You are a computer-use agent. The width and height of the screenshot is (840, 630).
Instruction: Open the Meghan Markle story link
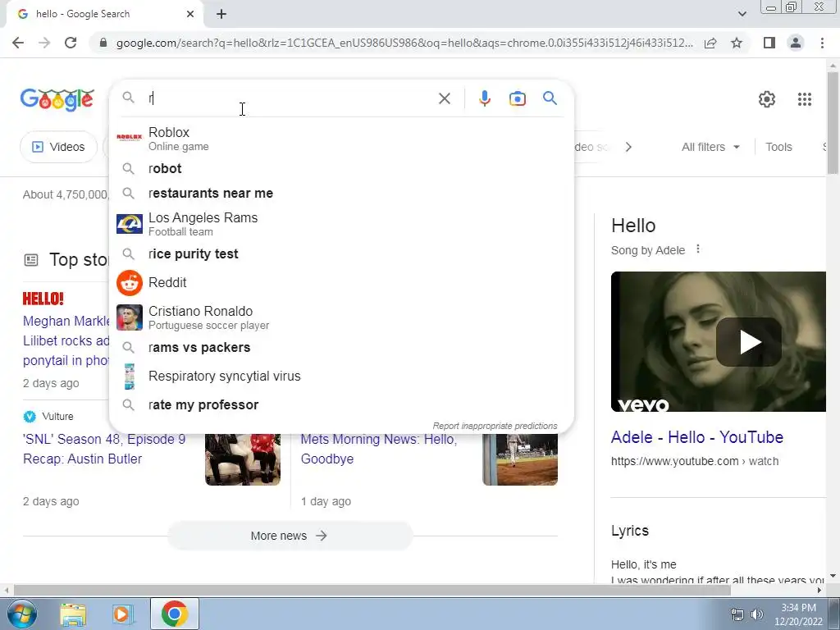coord(66,340)
